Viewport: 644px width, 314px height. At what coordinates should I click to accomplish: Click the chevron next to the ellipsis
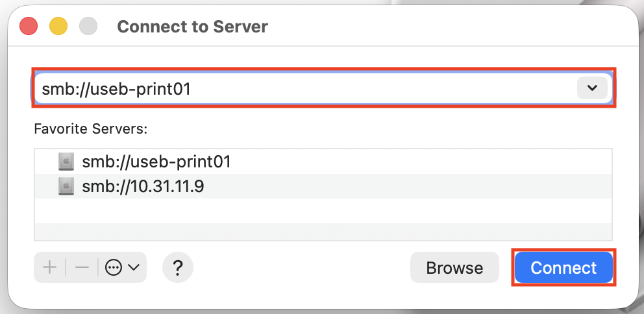pos(134,267)
